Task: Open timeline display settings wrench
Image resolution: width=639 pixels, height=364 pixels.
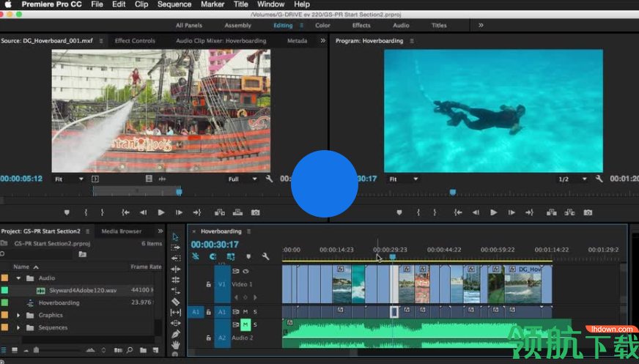Action: click(266, 256)
